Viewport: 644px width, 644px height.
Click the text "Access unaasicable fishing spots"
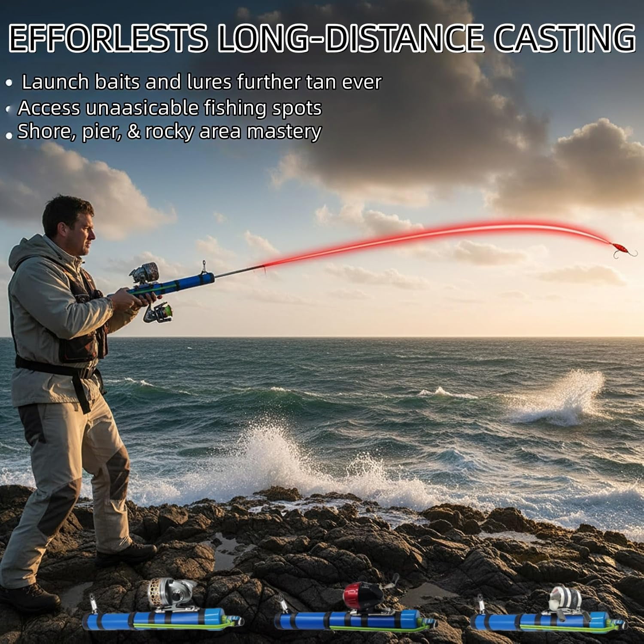click(x=170, y=108)
